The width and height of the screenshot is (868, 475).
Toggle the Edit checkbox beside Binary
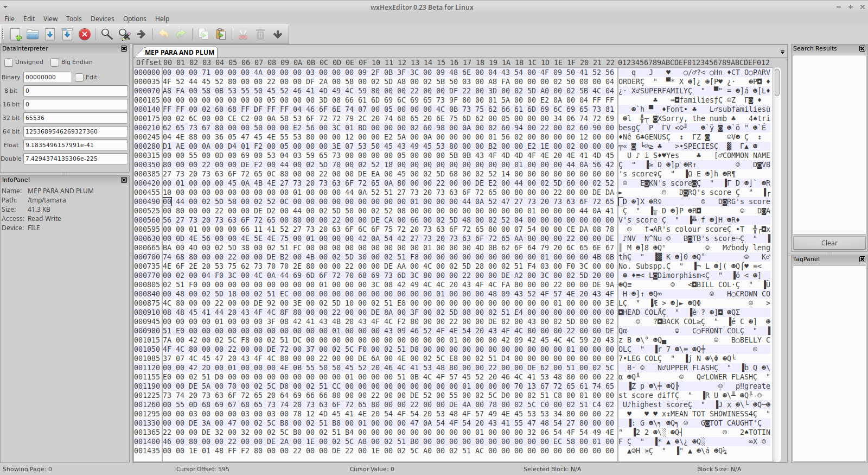[x=79, y=78]
